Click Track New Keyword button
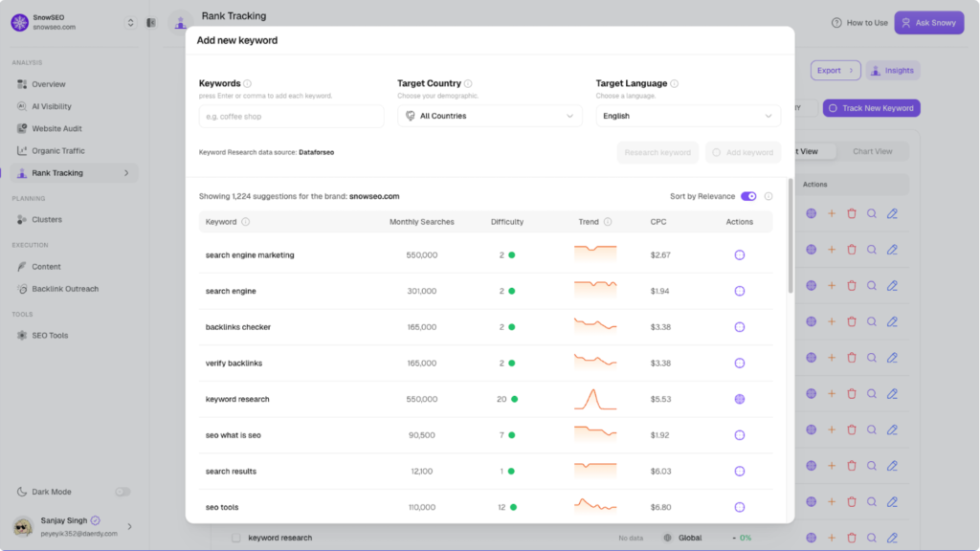This screenshot has width=980, height=551. (871, 108)
